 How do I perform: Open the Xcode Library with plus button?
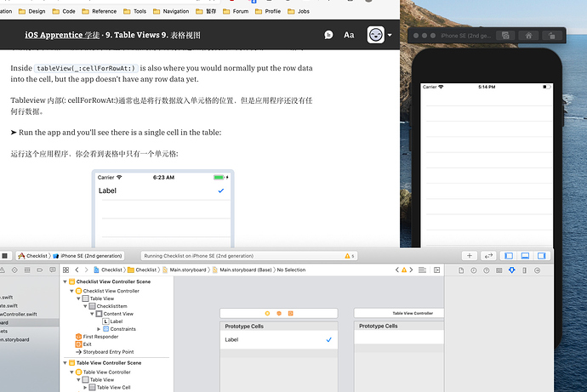pos(469,255)
